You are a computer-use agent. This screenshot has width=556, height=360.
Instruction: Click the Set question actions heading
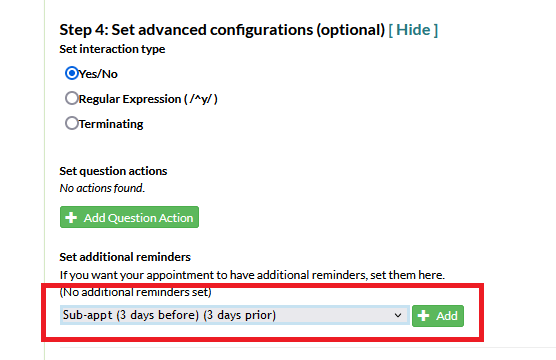[x=113, y=171]
